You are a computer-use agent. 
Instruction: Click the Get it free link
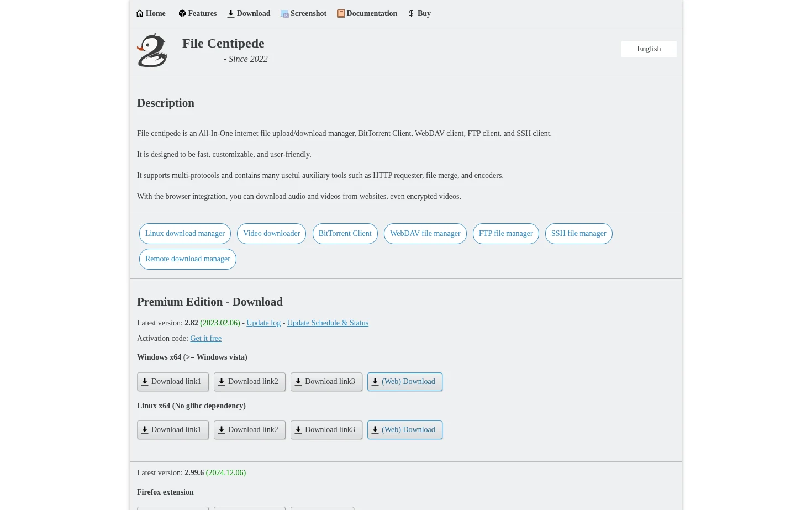(206, 339)
